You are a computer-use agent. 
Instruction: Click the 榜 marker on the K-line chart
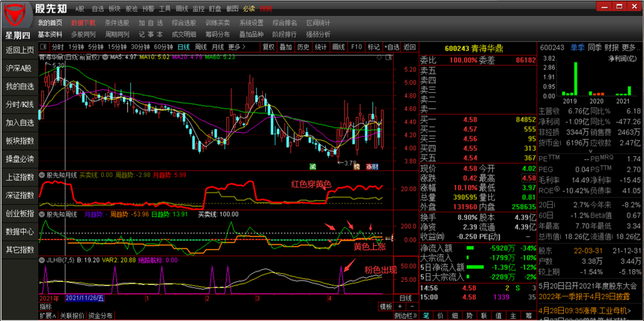click(356, 166)
